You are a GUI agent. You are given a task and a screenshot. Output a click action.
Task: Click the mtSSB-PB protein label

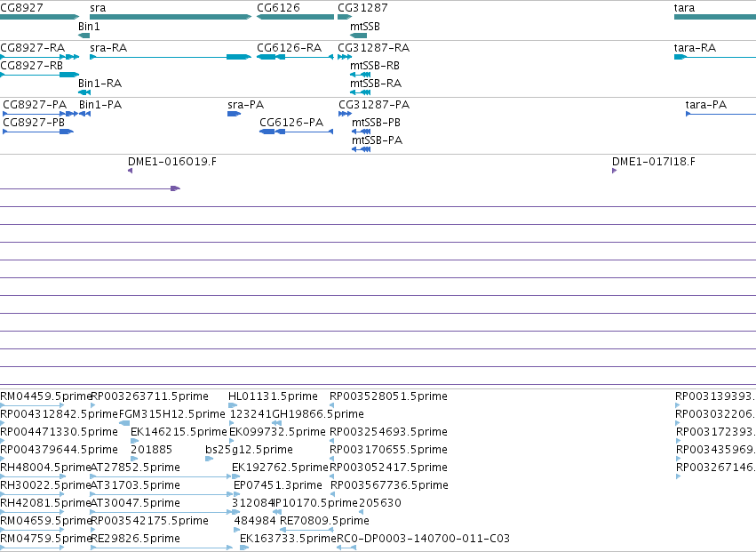click(x=376, y=123)
